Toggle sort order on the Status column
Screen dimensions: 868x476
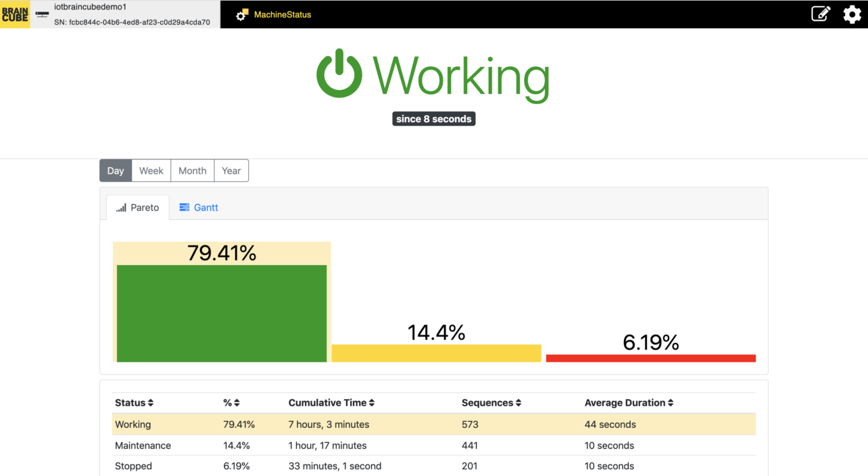coord(151,402)
